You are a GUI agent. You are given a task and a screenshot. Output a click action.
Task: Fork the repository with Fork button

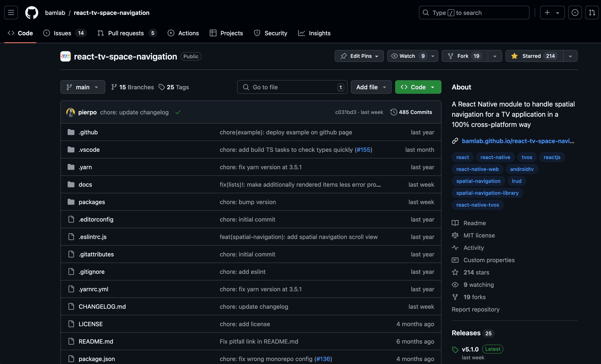465,56
